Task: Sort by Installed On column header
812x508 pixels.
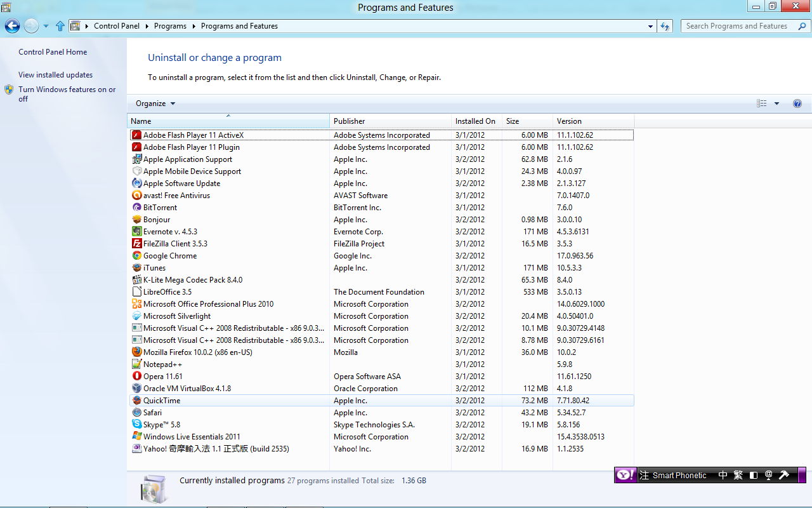Action: coord(476,121)
